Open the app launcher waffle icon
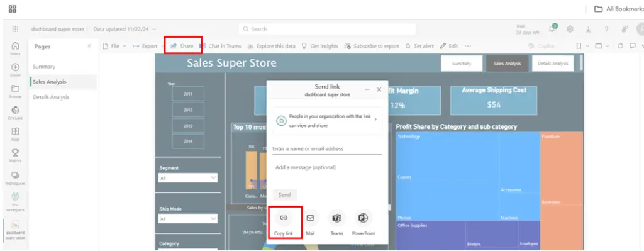644x251 pixels. 15,29
